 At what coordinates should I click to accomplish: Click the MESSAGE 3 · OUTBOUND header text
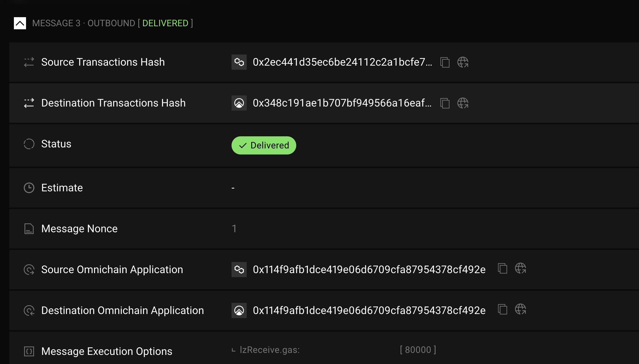tap(84, 23)
